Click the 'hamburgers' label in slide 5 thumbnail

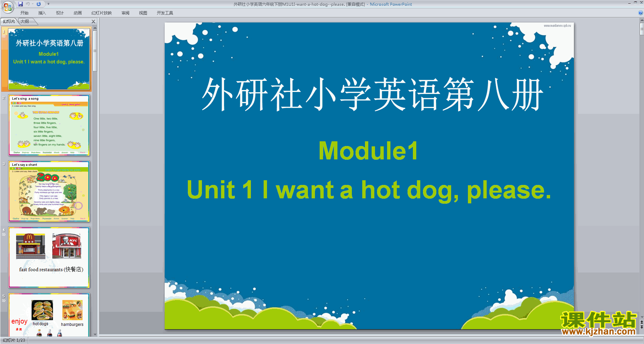[x=72, y=325]
